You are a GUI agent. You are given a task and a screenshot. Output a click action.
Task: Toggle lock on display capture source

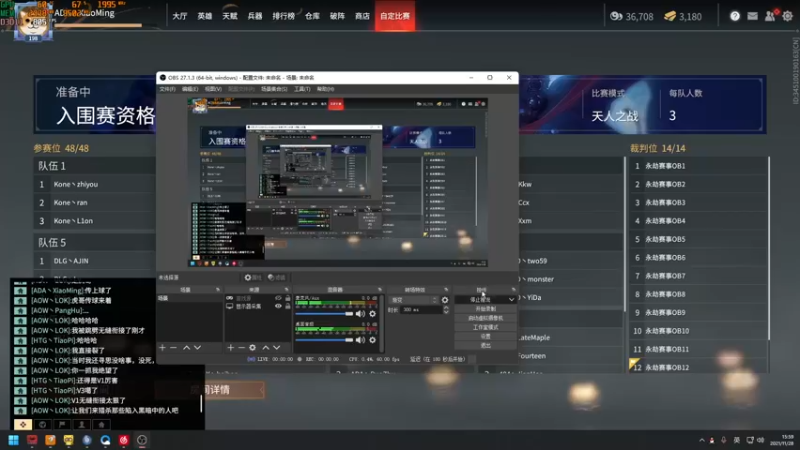pyautogui.click(x=288, y=306)
